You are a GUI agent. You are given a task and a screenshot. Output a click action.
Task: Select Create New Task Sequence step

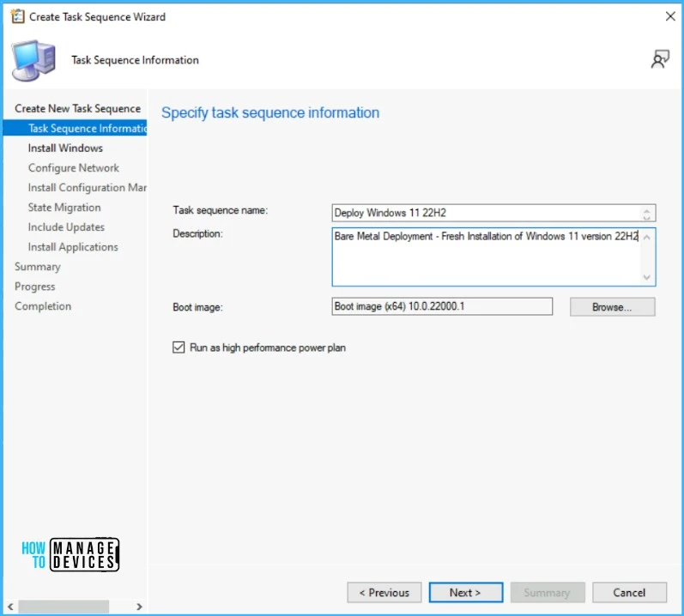point(77,109)
